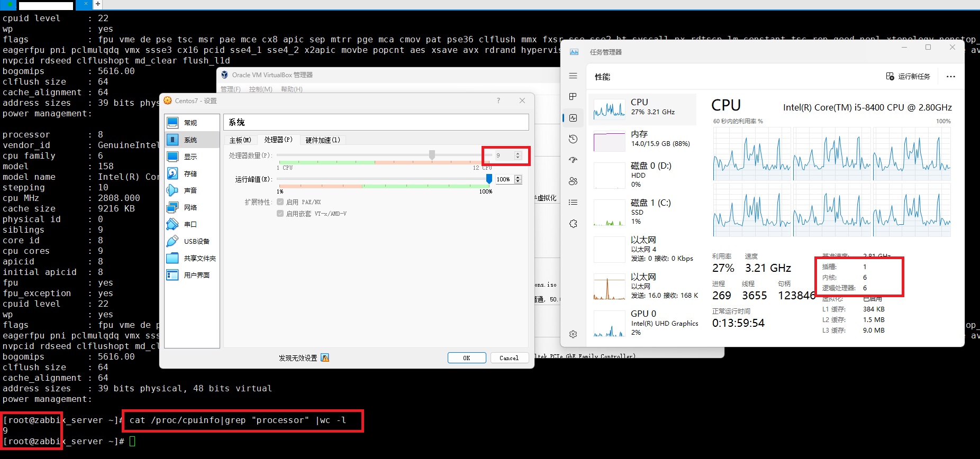
Task: Select the GPU 0 Intel UHD Graphics entry
Action: tap(643, 323)
